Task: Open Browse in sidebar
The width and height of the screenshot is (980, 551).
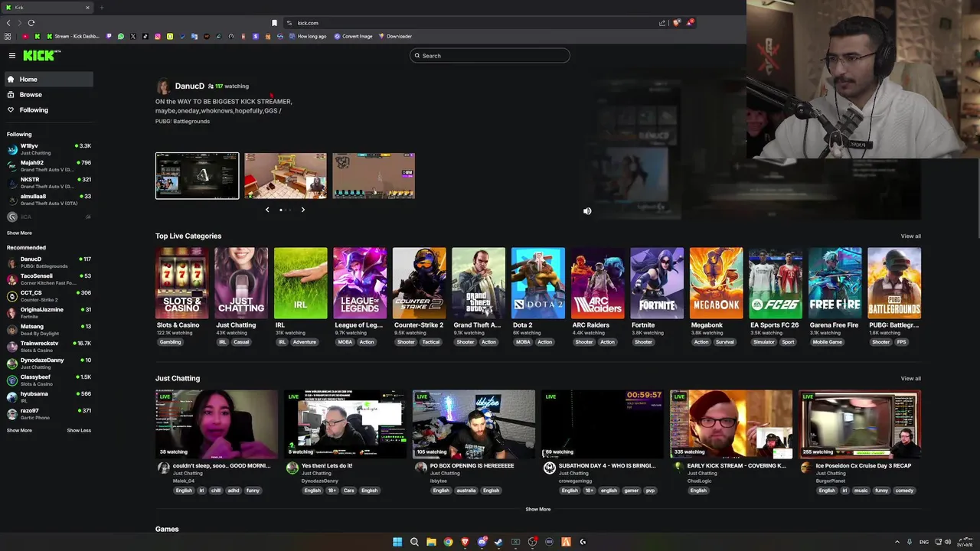Action: point(47,95)
